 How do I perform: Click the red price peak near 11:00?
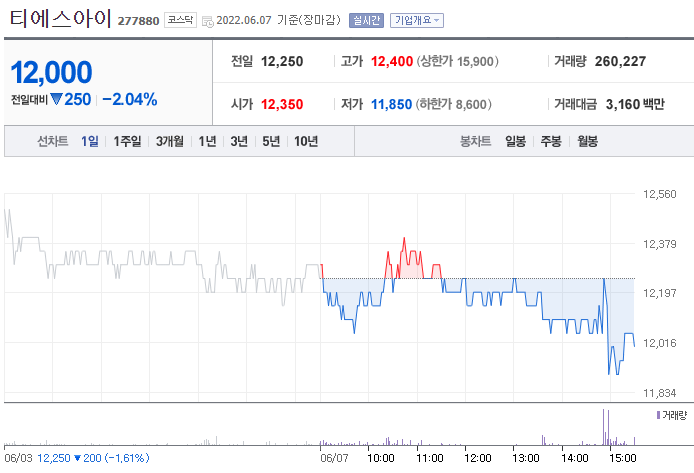coord(404,239)
